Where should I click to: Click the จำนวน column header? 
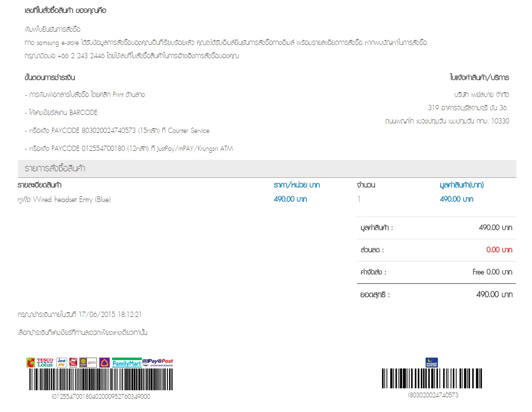366,185
